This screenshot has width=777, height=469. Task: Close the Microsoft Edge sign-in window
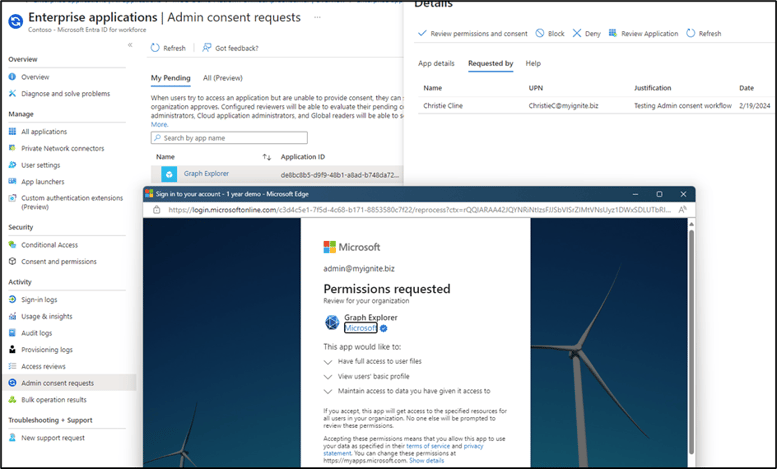pos(683,194)
